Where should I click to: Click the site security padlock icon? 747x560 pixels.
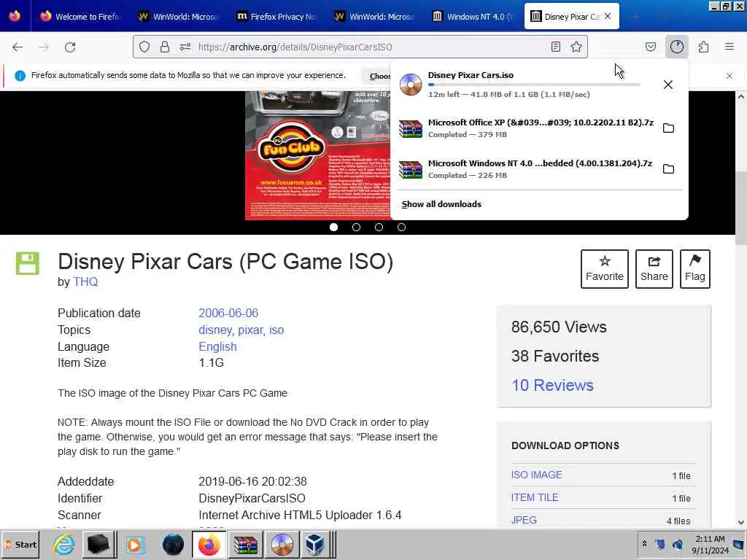pos(165,47)
